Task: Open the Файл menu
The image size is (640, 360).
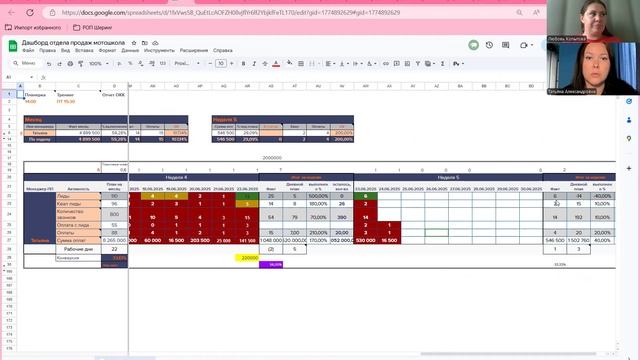Action: tap(28, 51)
